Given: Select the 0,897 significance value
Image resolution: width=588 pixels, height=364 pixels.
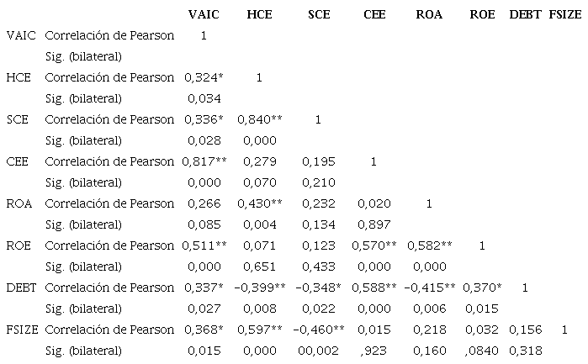Looking at the screenshot, I should click(x=373, y=224).
